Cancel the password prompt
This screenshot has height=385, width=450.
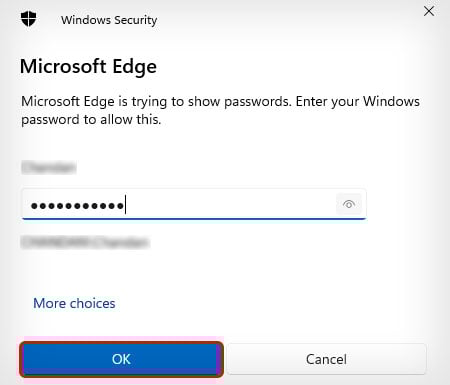(x=326, y=359)
